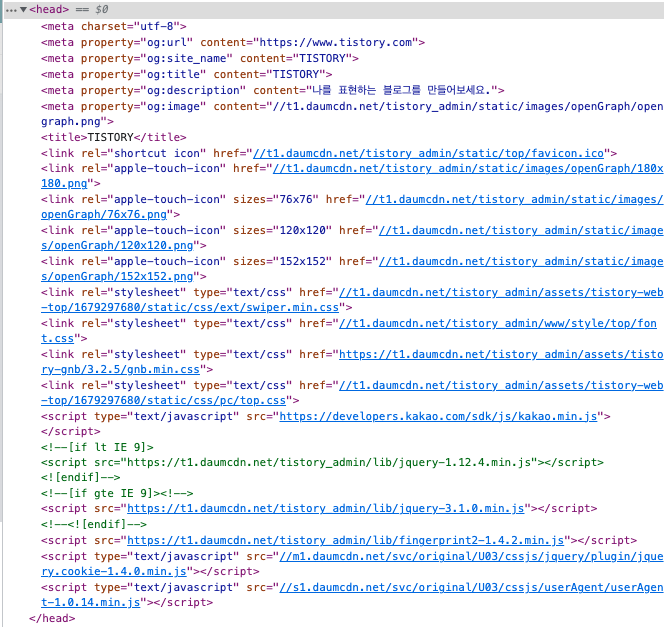Collapse the head element triangle
This screenshot has width=664, height=627.
[x=24, y=9]
